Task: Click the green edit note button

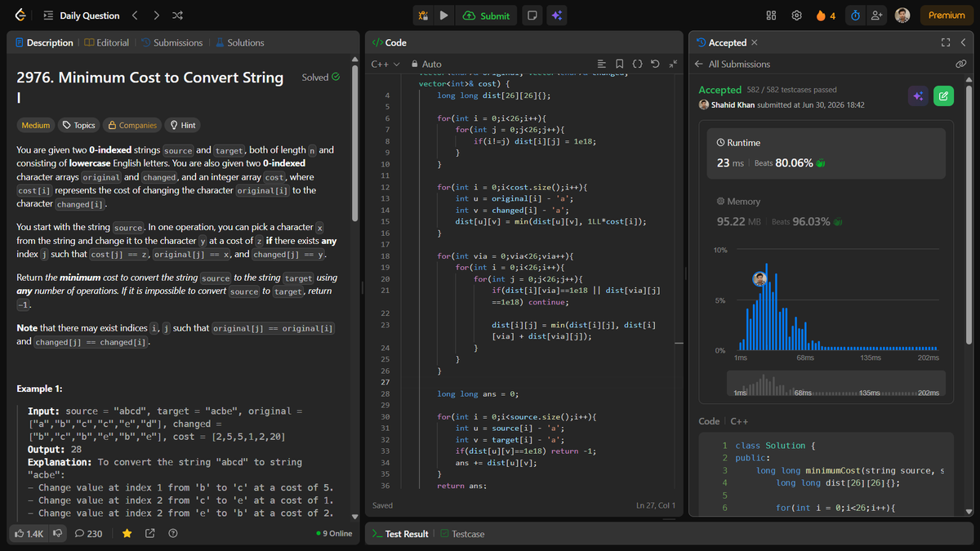Action: pyautogui.click(x=943, y=96)
